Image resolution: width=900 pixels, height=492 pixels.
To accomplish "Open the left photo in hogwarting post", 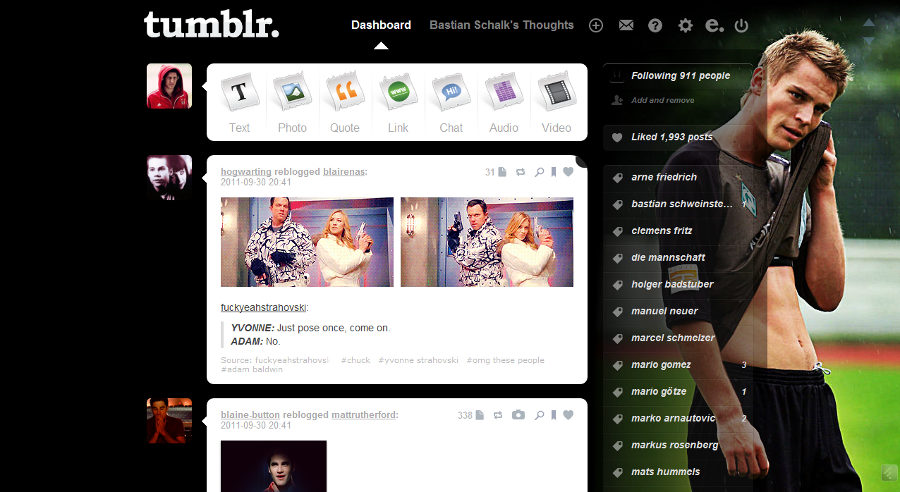I will [307, 242].
